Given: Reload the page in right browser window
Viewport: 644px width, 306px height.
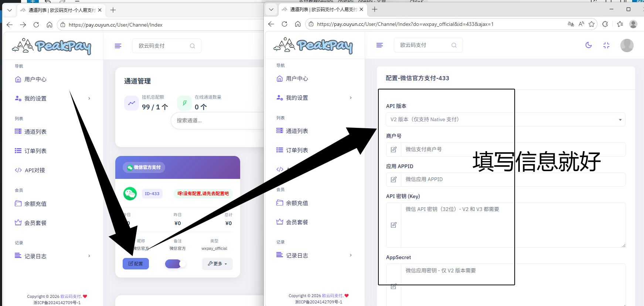Looking at the screenshot, I should pyautogui.click(x=284, y=24).
